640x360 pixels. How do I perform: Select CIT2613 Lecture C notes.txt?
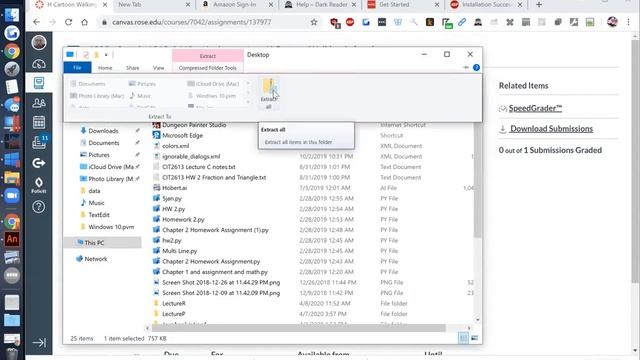(x=199, y=167)
